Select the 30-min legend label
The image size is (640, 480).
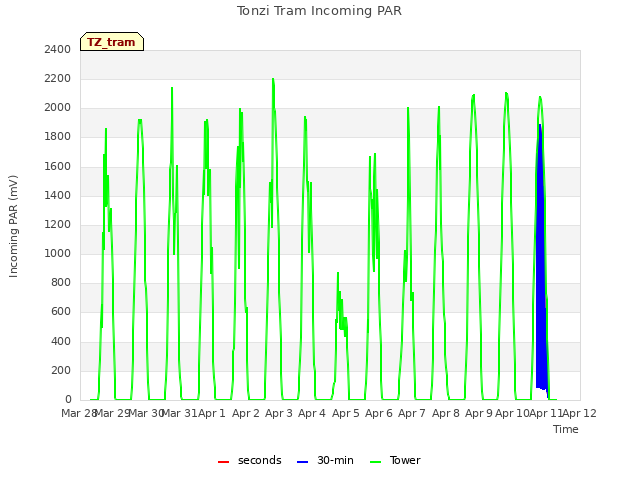pos(335,460)
